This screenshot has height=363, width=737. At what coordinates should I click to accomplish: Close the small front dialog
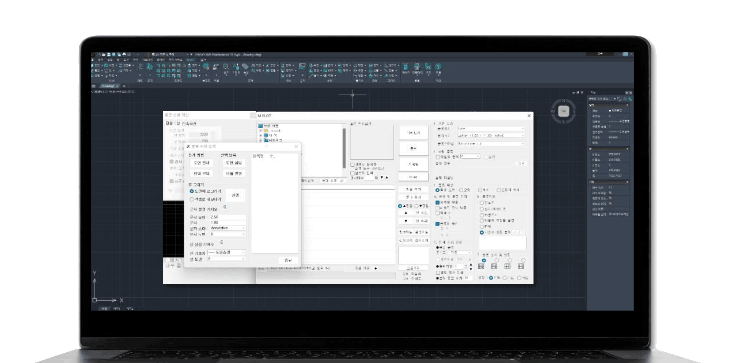tap(296, 147)
